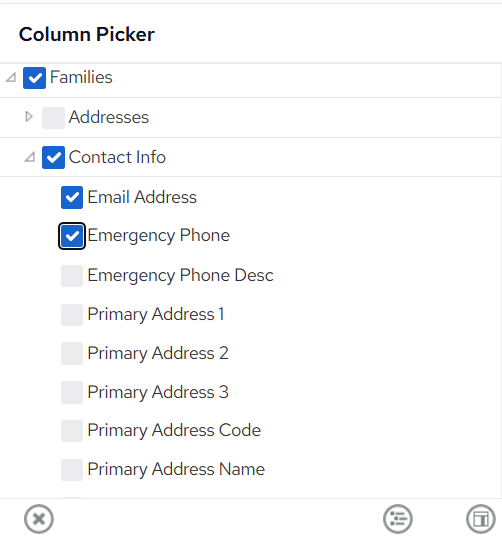Enable the Emergency Phone Desc checkbox
Screen dimensions: 502x541
pyautogui.click(x=72, y=276)
